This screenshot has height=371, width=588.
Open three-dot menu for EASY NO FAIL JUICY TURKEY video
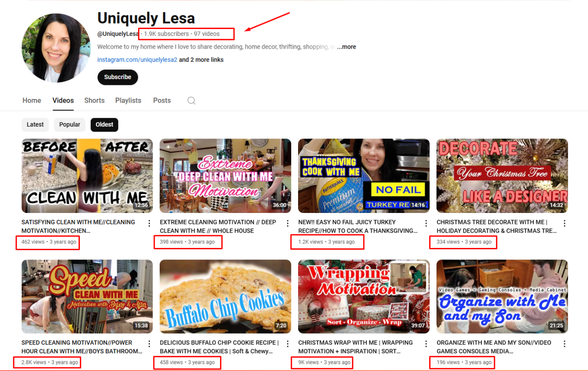click(x=426, y=223)
